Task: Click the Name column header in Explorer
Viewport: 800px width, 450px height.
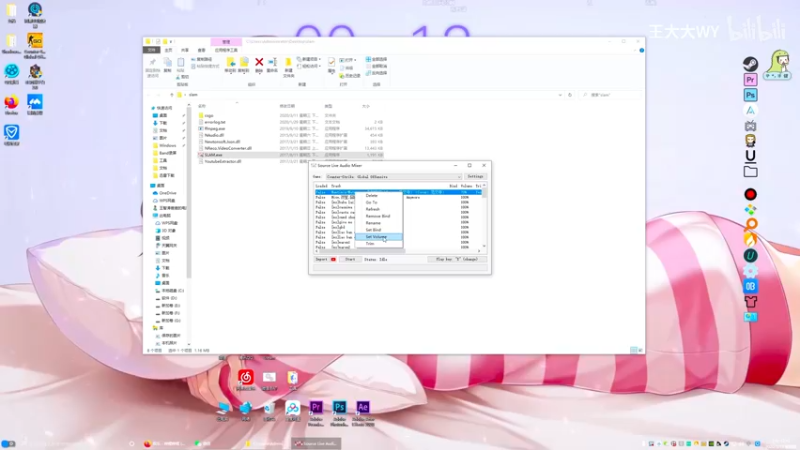Action: [x=202, y=106]
